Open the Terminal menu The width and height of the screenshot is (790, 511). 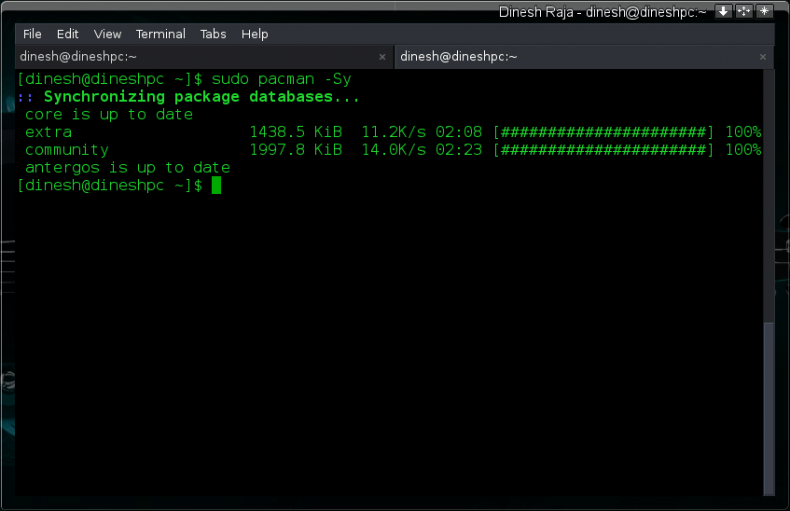(161, 34)
